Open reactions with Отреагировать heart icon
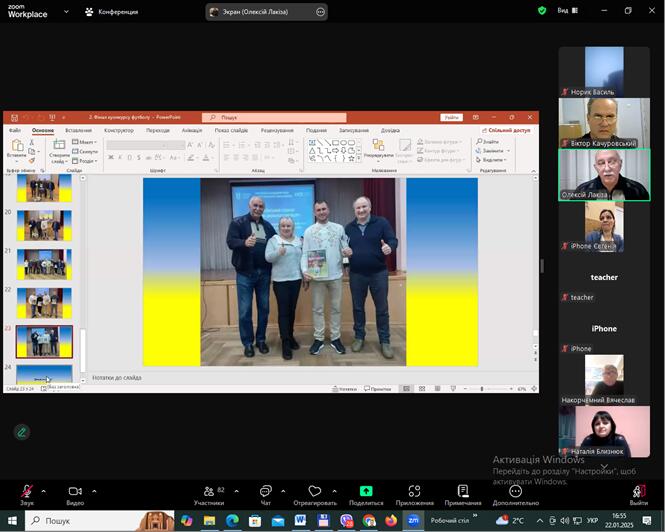665x532 pixels. pos(315,495)
